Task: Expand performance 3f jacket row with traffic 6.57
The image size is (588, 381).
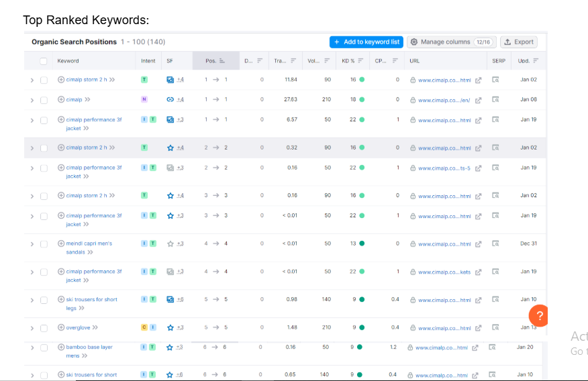Action: point(32,120)
